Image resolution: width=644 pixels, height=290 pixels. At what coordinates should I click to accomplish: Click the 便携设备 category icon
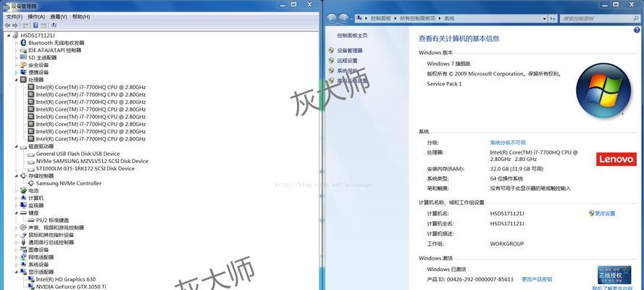(23, 72)
